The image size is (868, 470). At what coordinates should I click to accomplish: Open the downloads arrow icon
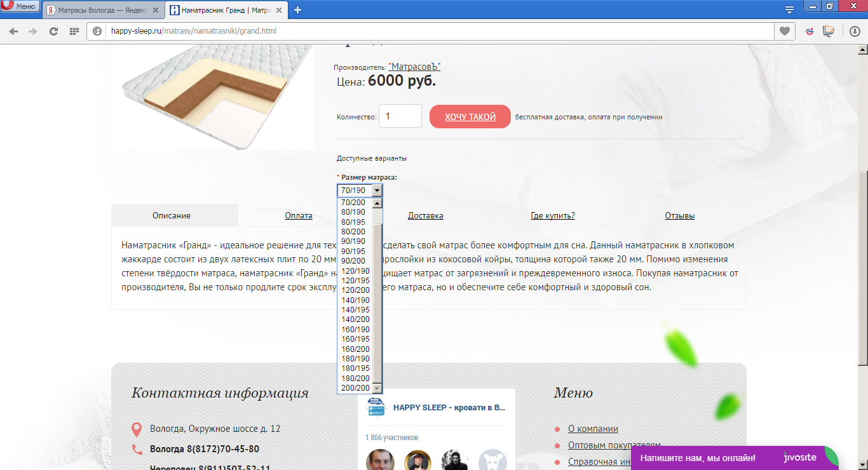(855, 31)
